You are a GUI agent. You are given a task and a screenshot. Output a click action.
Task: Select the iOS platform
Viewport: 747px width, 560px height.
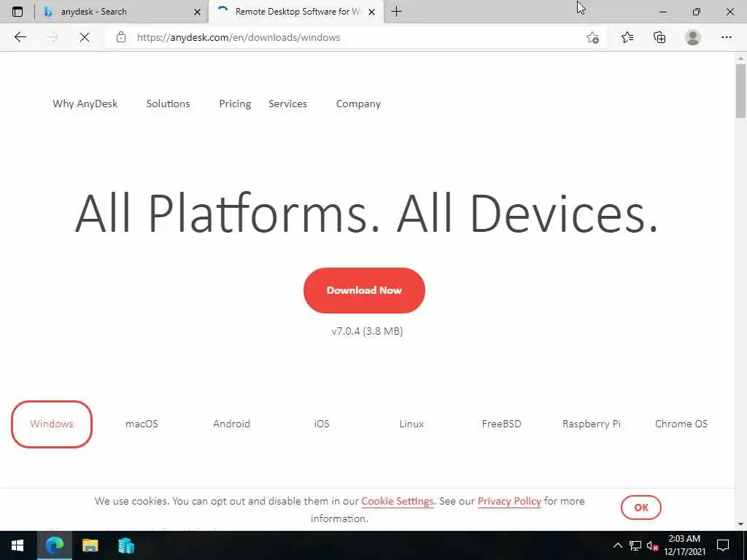pos(322,424)
